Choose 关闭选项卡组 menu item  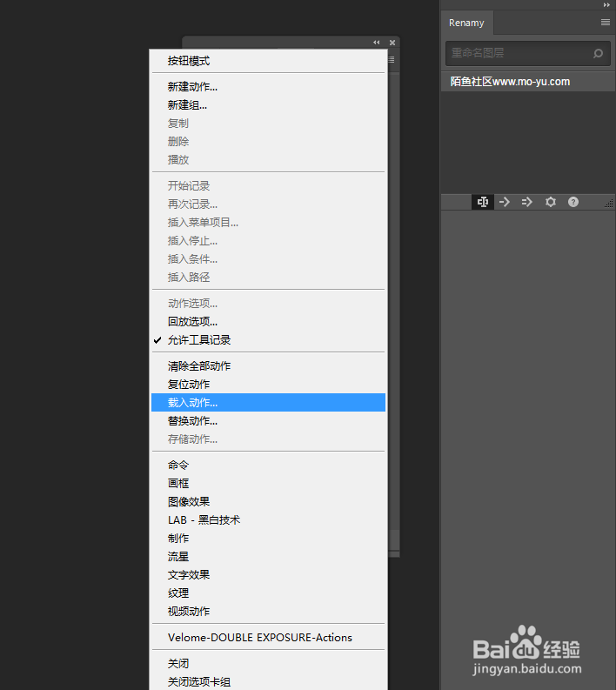(268, 681)
